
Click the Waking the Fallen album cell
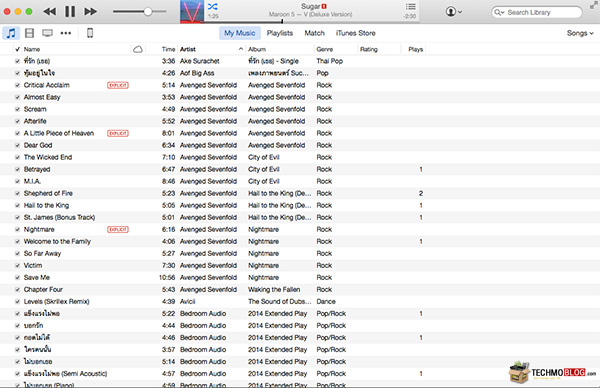click(274, 289)
